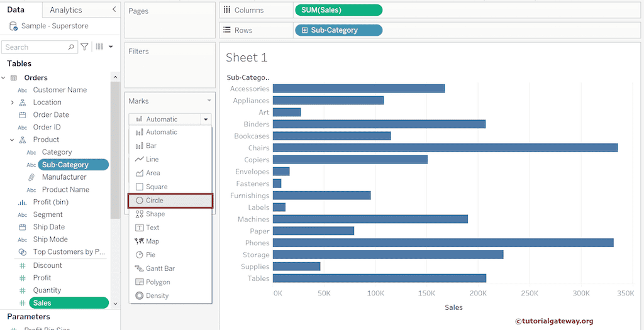Screen dimensions: 644x330
Task: Collapse the Product hierarchy
Action: point(12,140)
